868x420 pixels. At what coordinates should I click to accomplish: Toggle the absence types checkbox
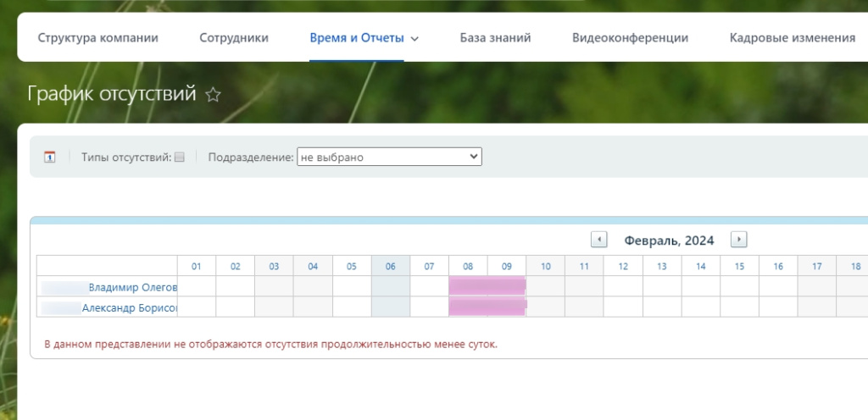tap(179, 157)
